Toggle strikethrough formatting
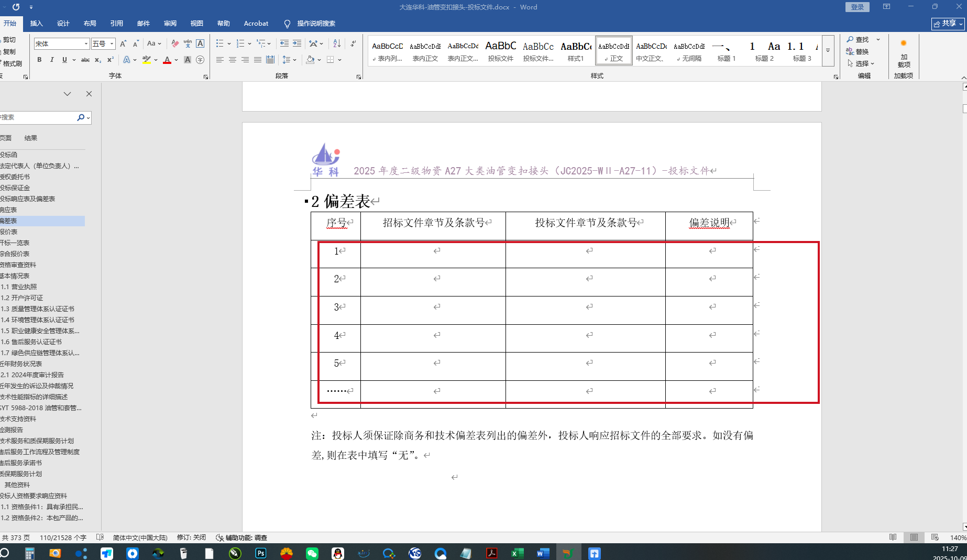Image resolution: width=967 pixels, height=560 pixels. 85,60
